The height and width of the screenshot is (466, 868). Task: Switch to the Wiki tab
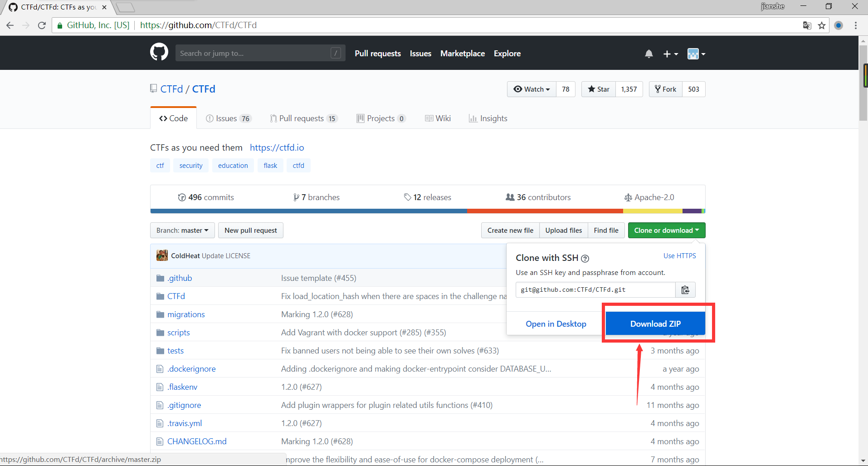pos(438,118)
